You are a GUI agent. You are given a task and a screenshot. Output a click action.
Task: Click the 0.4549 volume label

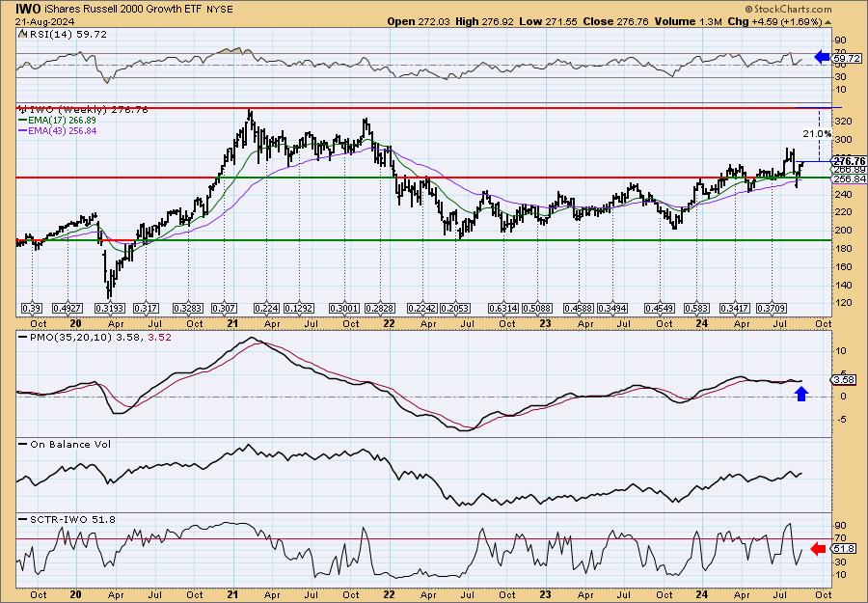pyautogui.click(x=661, y=308)
